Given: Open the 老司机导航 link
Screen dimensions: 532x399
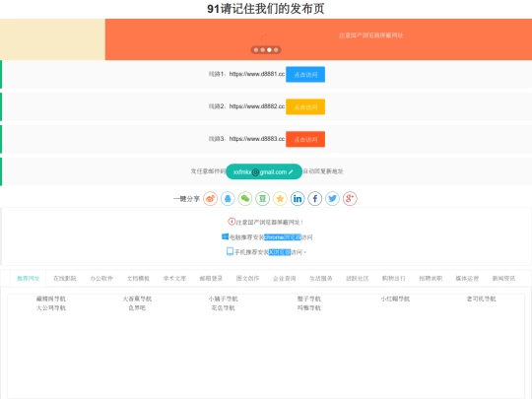Looking at the screenshot, I should pos(481,299).
